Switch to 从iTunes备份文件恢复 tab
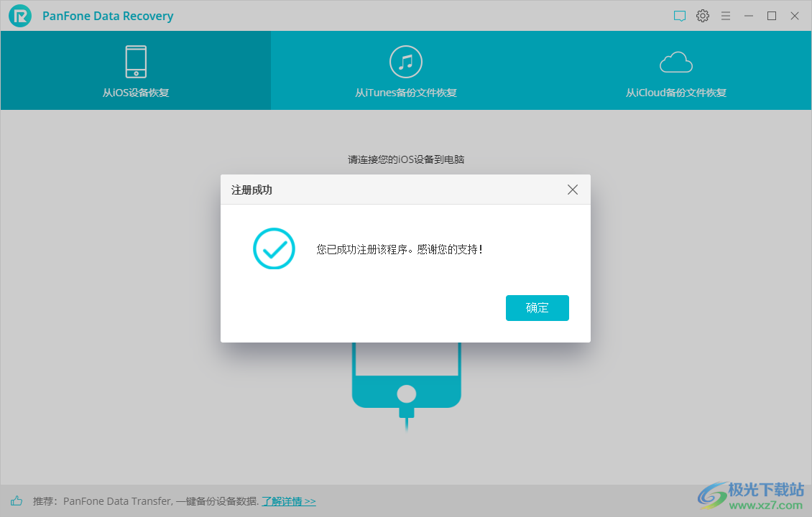The width and height of the screenshot is (812, 517). click(405, 70)
